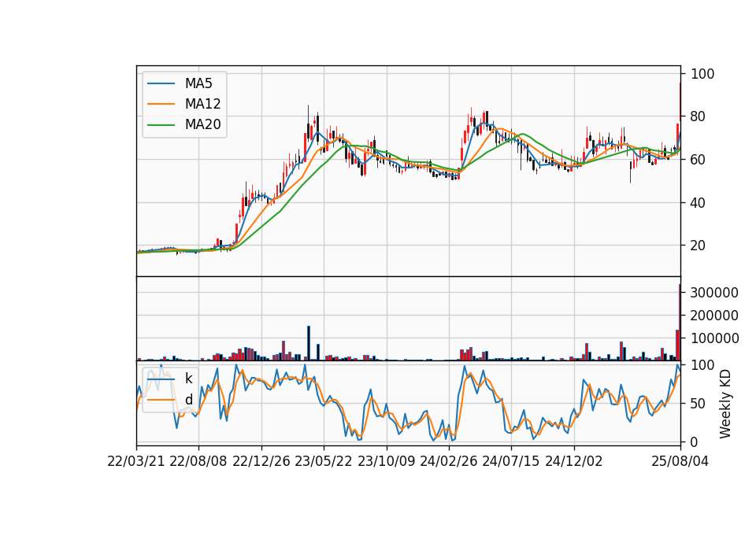Click the 24/12/02 date tick label

pyautogui.click(x=574, y=462)
